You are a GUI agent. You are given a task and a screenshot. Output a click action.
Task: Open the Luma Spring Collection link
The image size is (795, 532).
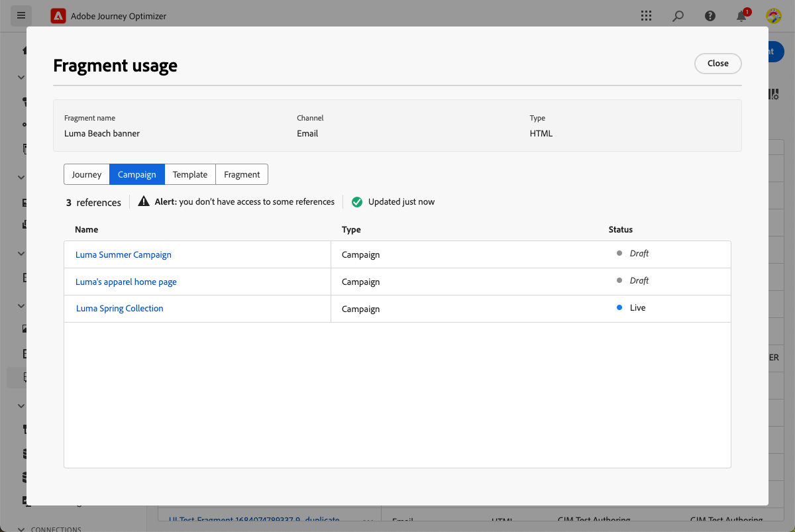tap(119, 308)
